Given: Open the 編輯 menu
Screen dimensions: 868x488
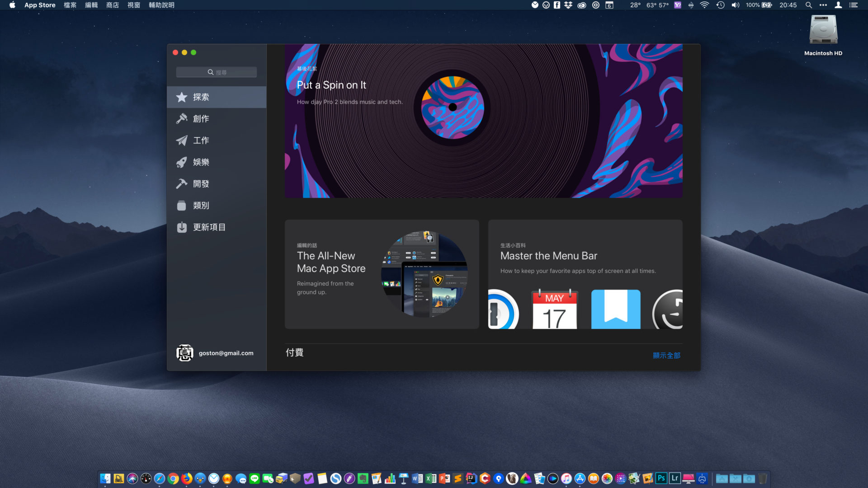Looking at the screenshot, I should [x=91, y=5].
